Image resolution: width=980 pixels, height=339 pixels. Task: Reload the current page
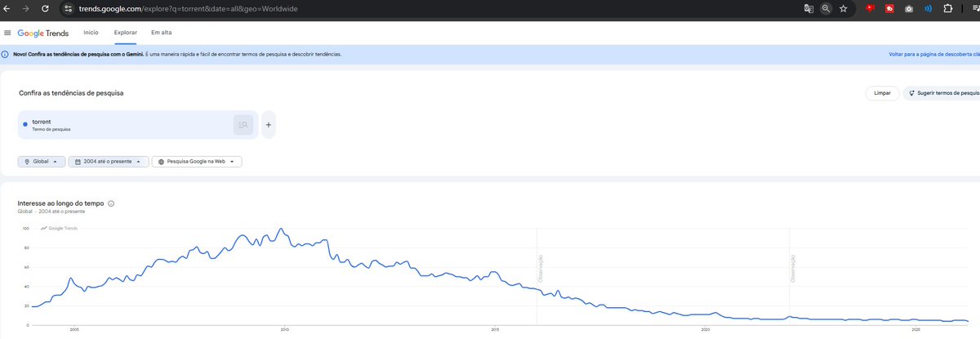44,8
